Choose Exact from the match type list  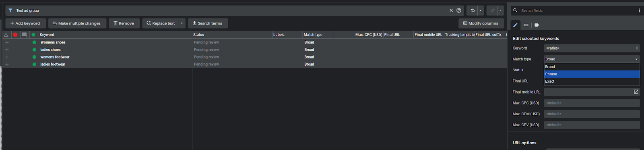592,81
